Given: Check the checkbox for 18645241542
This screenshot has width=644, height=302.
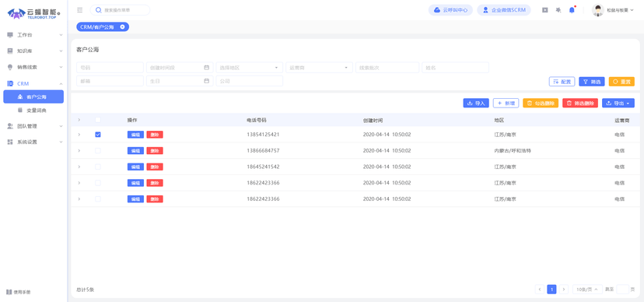Looking at the screenshot, I should (x=98, y=167).
